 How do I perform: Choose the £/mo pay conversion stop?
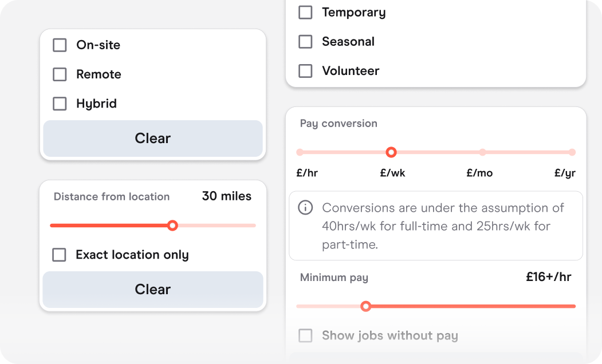click(x=482, y=152)
